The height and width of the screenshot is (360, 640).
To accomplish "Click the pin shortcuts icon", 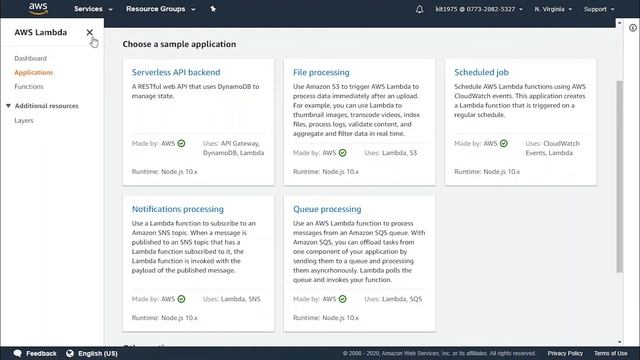I will (213, 9).
